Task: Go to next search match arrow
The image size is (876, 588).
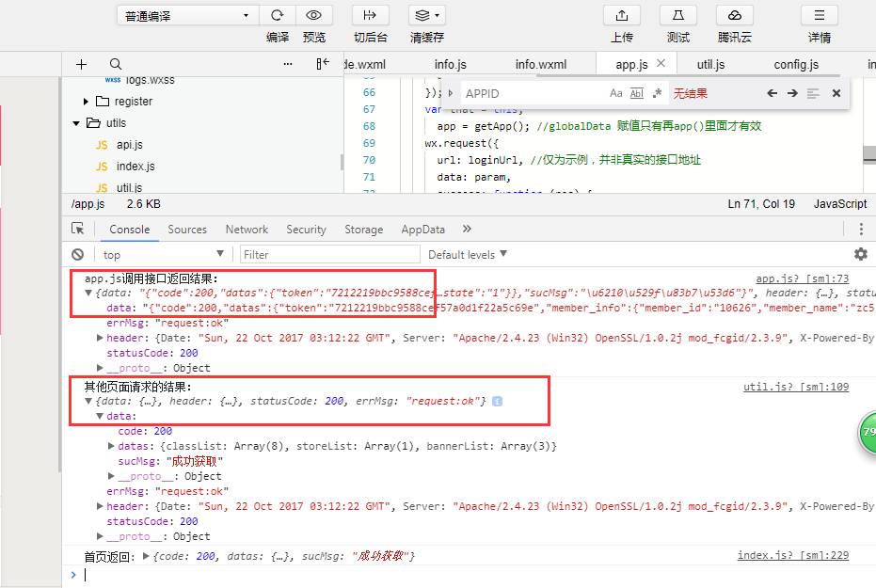Action: 792,93
